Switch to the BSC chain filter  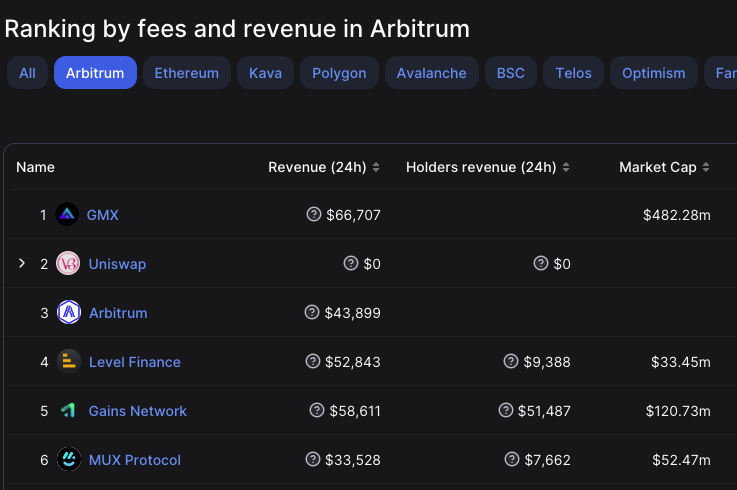coord(511,73)
